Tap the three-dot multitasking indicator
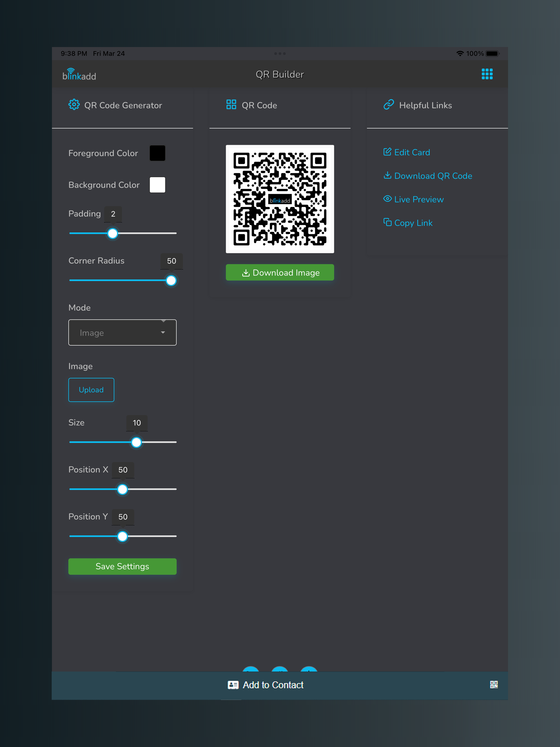 coord(280,54)
